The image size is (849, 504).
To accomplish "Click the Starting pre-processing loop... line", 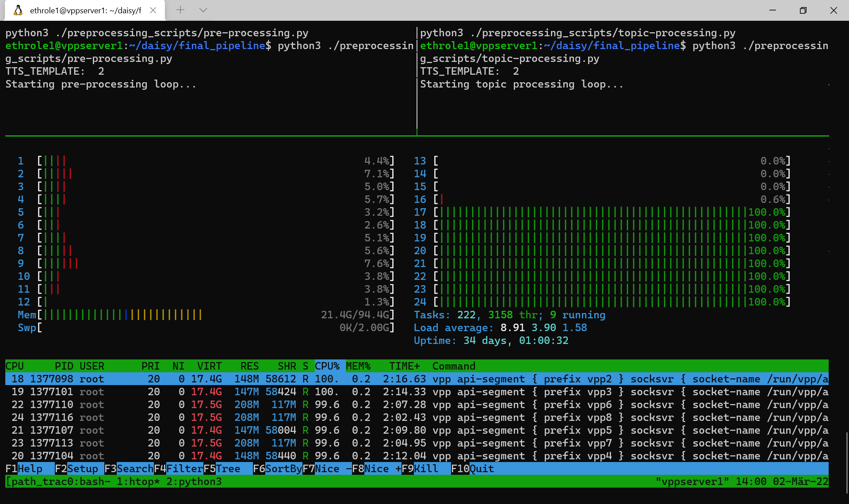I will point(101,84).
